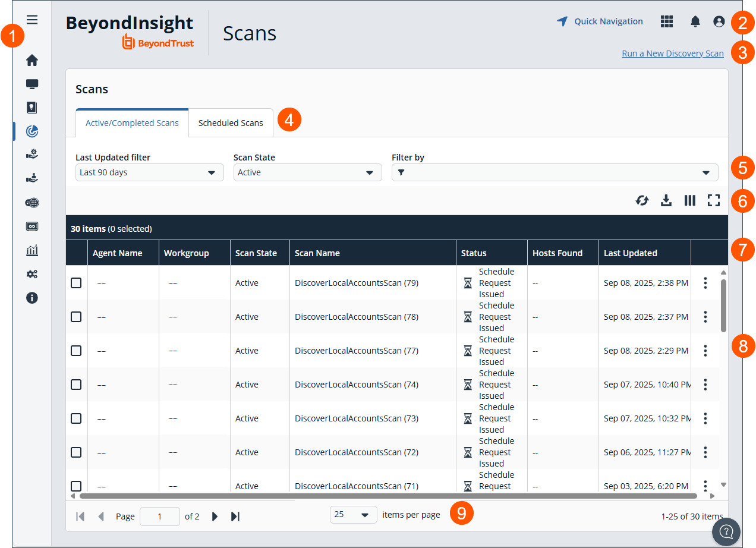Open the monitor icon in sidebar
The width and height of the screenshot is (756, 548).
coord(32,84)
